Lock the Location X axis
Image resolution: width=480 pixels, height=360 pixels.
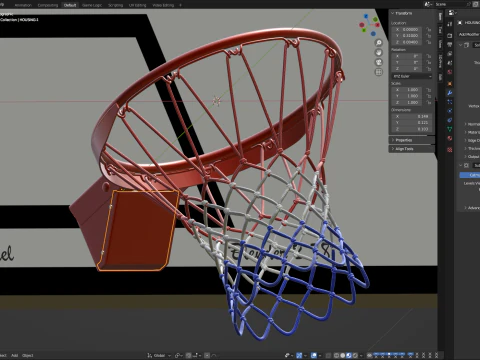click(x=429, y=29)
